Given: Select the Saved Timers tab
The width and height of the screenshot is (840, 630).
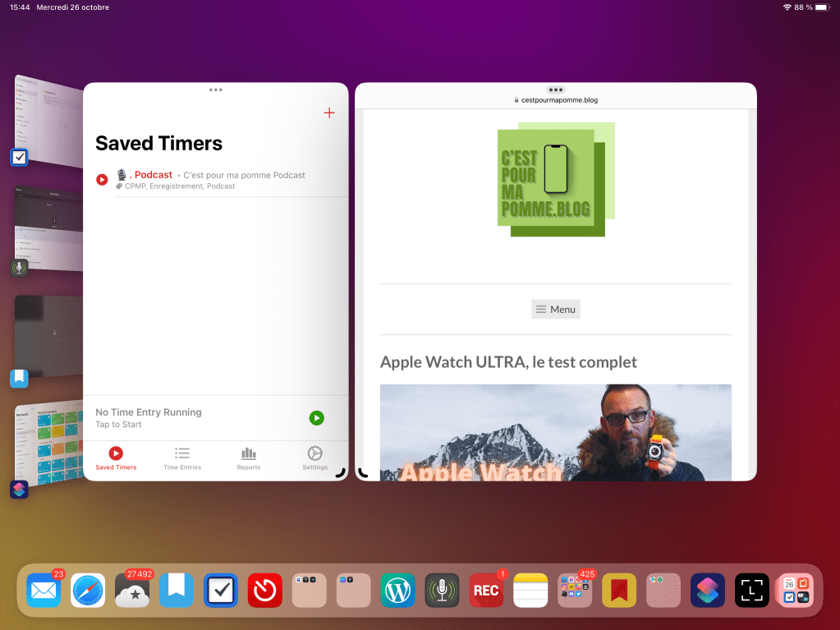Looking at the screenshot, I should pyautogui.click(x=116, y=458).
